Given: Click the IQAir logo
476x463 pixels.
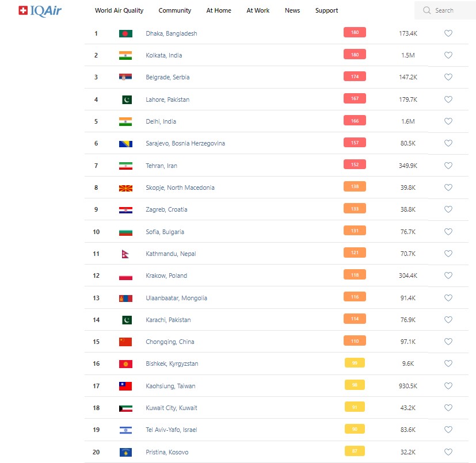Looking at the screenshot, I should coord(40,10).
